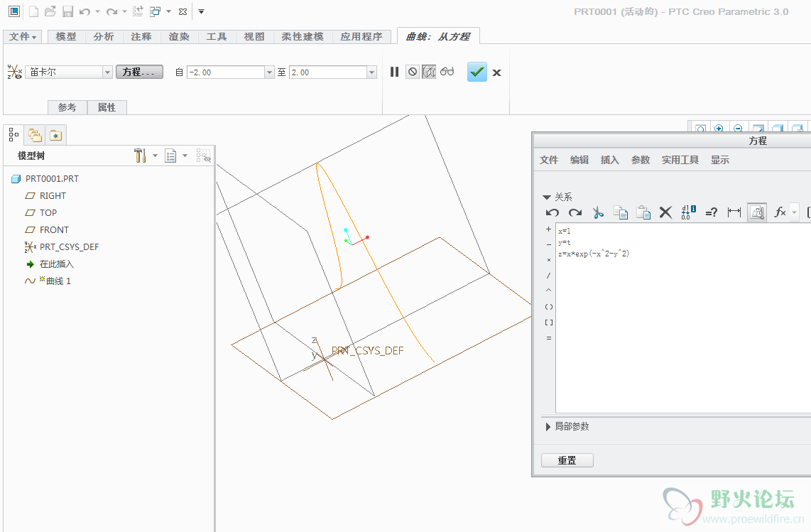Image resolution: width=811 pixels, height=532 pixels.
Task: Insert power caret operator from side palette
Action: [549, 291]
